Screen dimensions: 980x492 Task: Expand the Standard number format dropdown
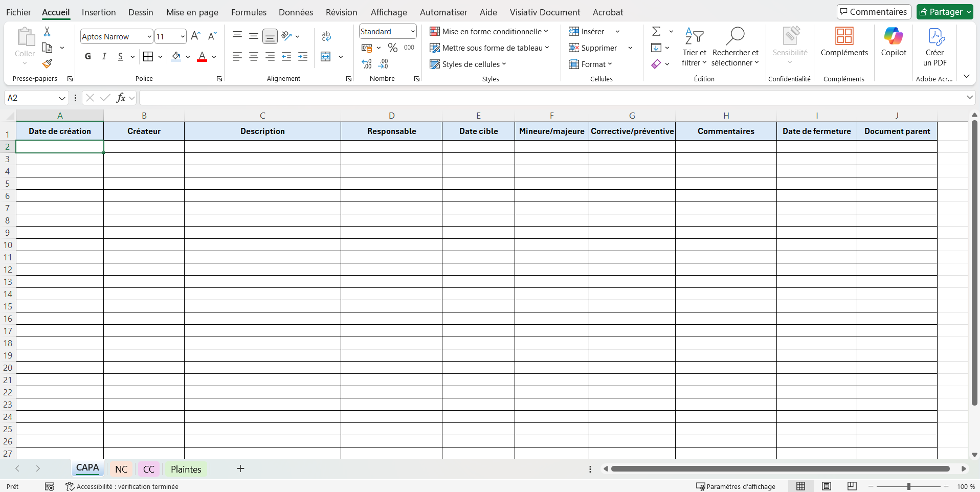(x=412, y=32)
